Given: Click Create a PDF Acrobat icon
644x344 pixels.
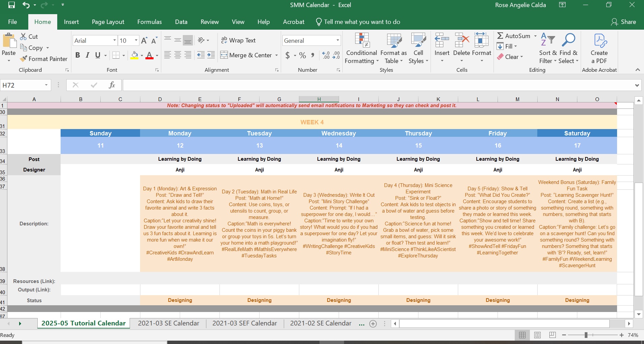Looking at the screenshot, I should click(x=600, y=41).
